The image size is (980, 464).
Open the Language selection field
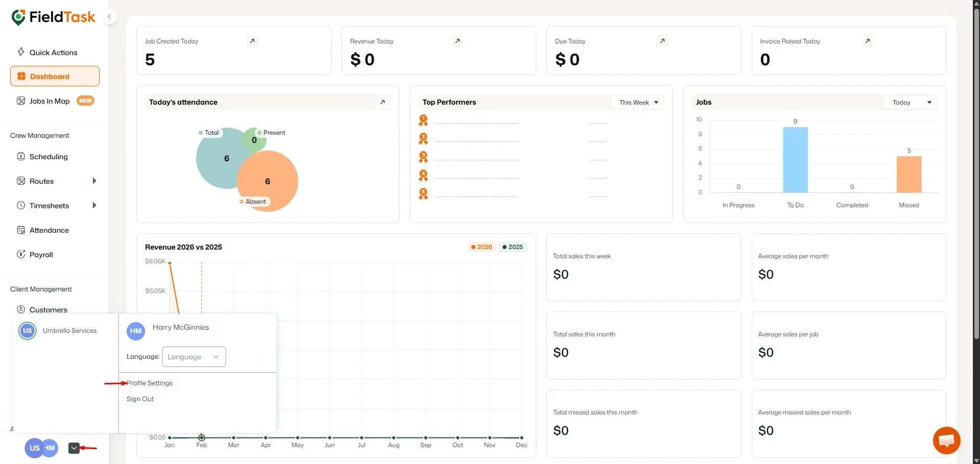click(194, 356)
